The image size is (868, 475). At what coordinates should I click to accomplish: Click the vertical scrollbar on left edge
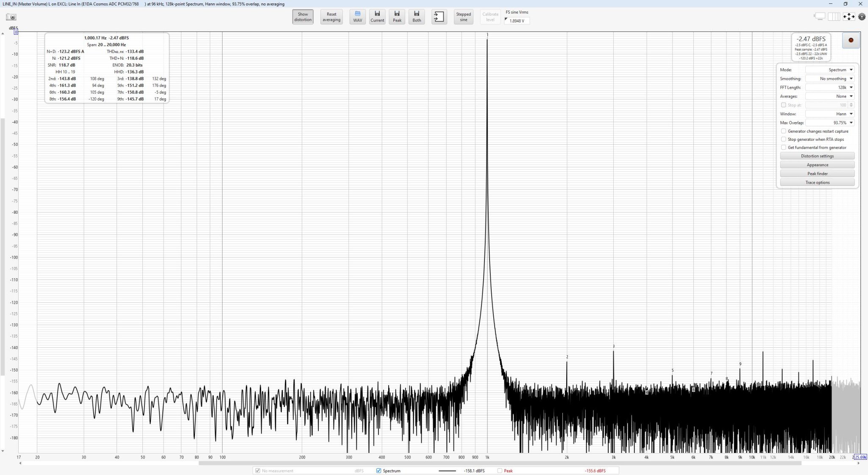pyautogui.click(x=3, y=247)
